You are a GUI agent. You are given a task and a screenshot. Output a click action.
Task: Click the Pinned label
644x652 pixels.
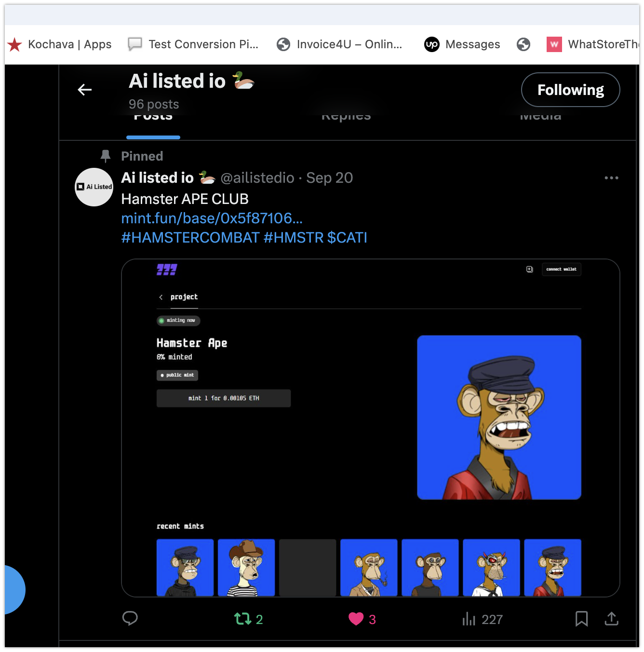142,156
